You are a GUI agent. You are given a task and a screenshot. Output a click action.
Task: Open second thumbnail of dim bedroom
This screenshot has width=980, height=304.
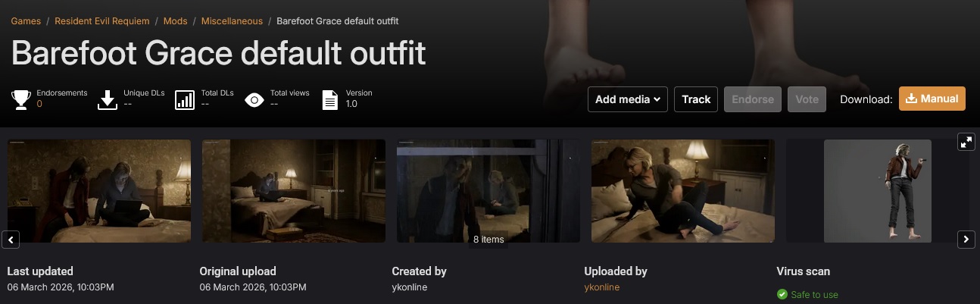pos(294,191)
